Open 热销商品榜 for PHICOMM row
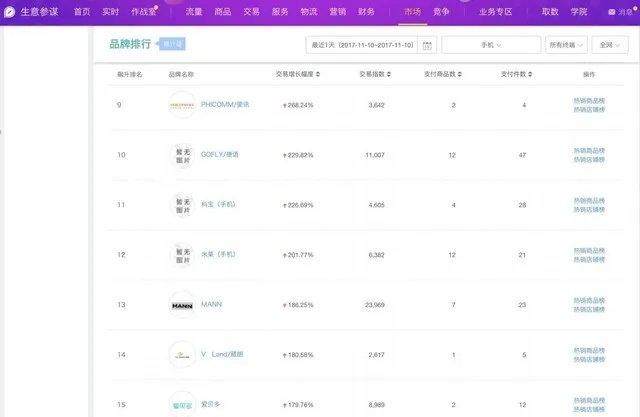This screenshot has width=640, height=417. click(589, 101)
